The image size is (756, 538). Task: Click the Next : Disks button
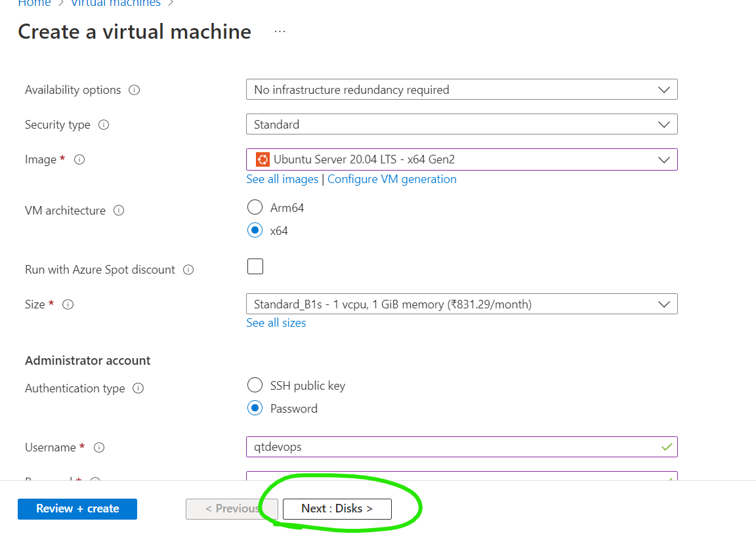coord(337,508)
